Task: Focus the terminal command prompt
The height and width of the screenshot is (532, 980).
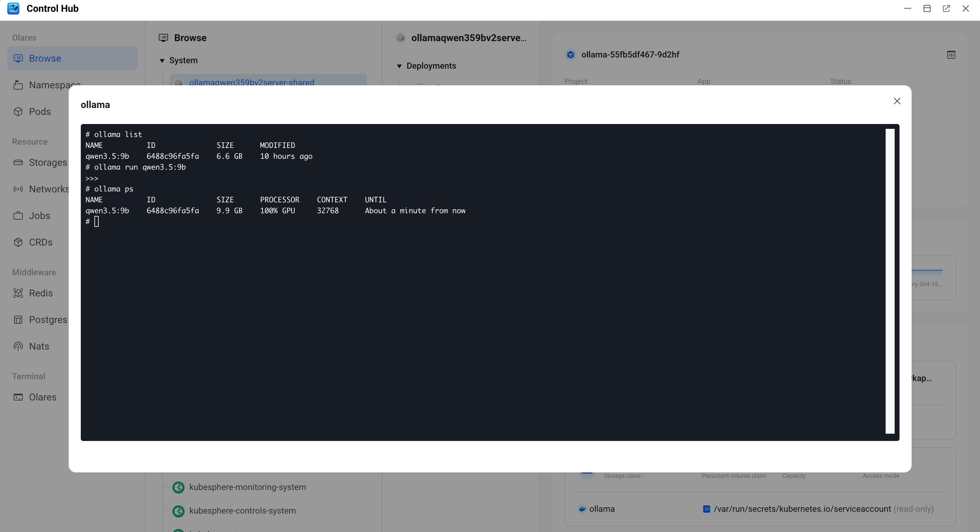Action: click(97, 222)
